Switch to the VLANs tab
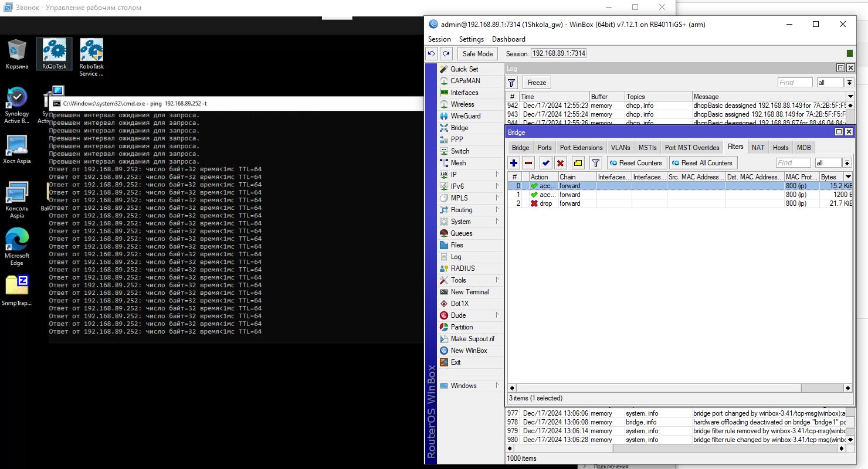868x469 pixels. tap(621, 148)
